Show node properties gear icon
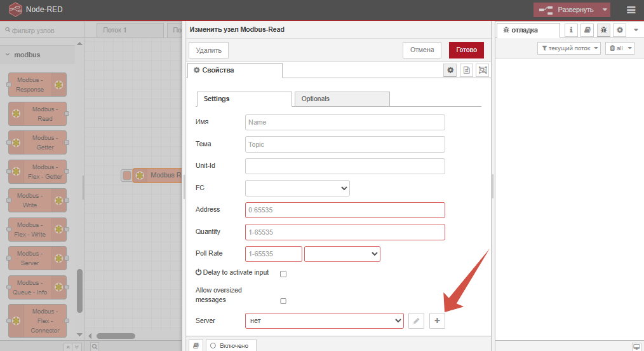The image size is (644, 351). coord(450,71)
